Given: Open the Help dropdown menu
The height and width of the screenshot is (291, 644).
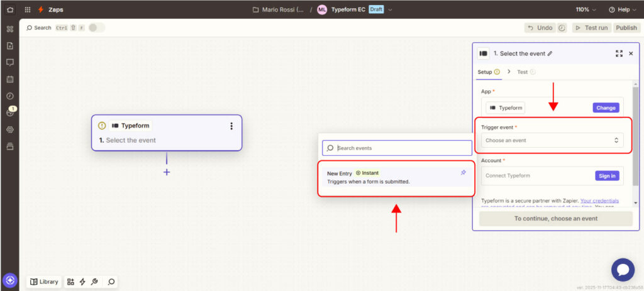Looking at the screenshot, I should pos(622,9).
